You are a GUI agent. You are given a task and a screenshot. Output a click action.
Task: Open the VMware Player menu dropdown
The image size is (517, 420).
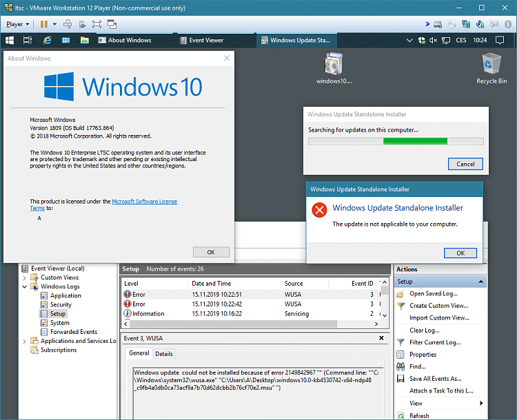point(17,24)
